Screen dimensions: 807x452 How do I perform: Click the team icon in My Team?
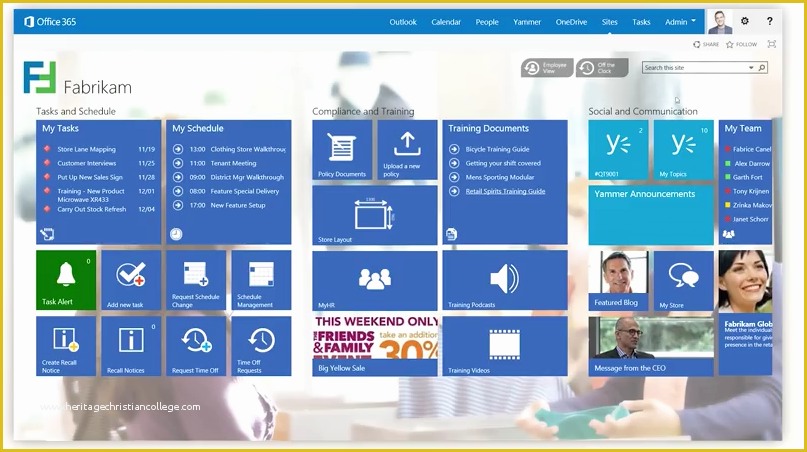pyautogui.click(x=729, y=234)
